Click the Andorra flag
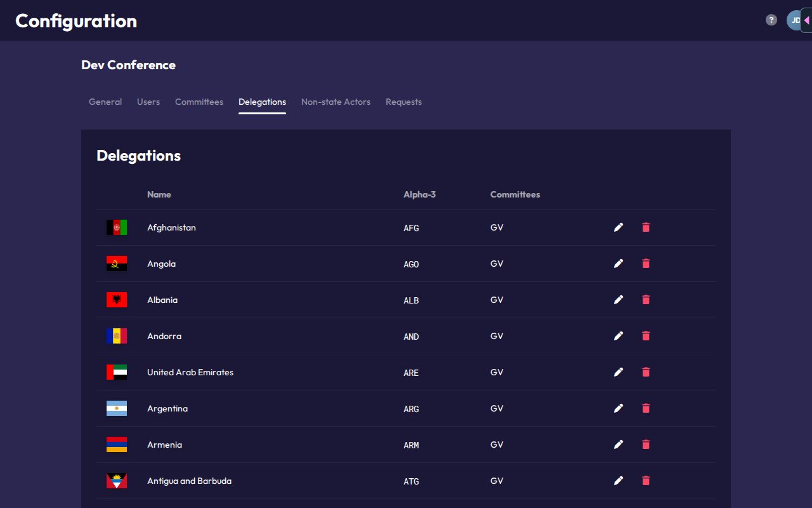812x508 pixels. 117,336
